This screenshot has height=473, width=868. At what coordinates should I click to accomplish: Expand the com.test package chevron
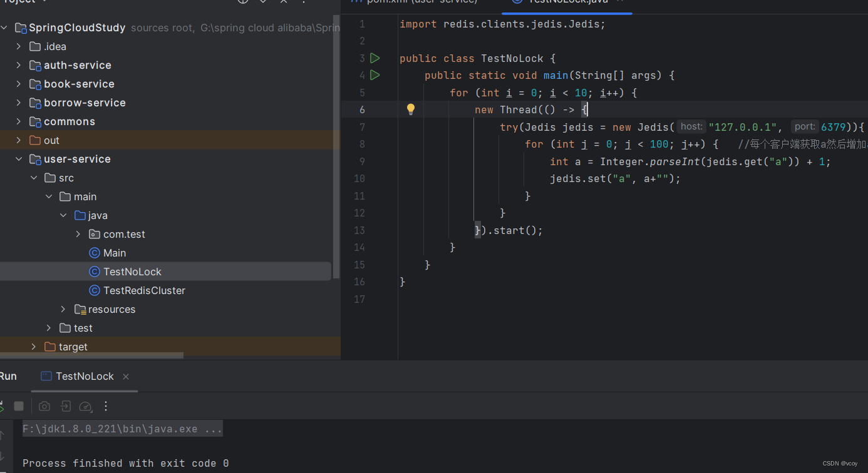[x=78, y=234]
